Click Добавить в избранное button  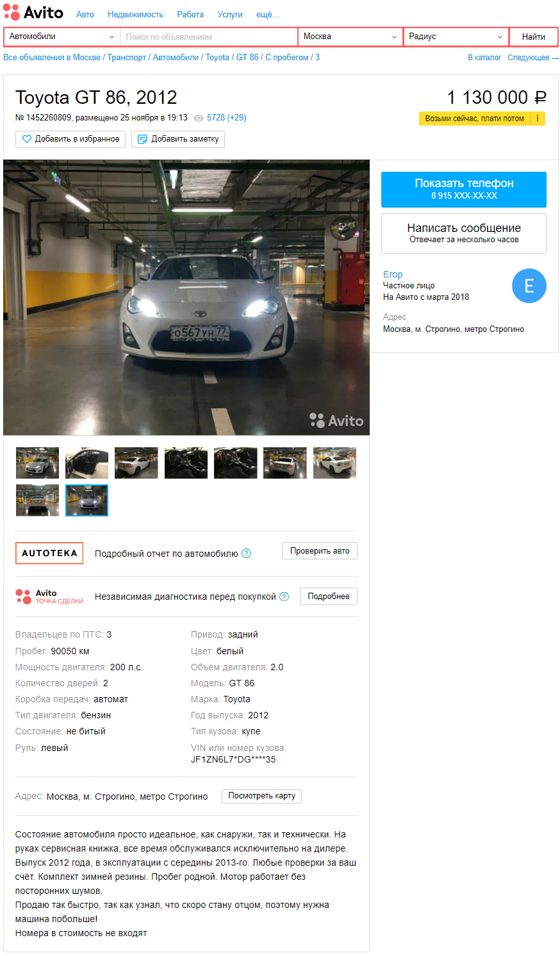point(70,139)
